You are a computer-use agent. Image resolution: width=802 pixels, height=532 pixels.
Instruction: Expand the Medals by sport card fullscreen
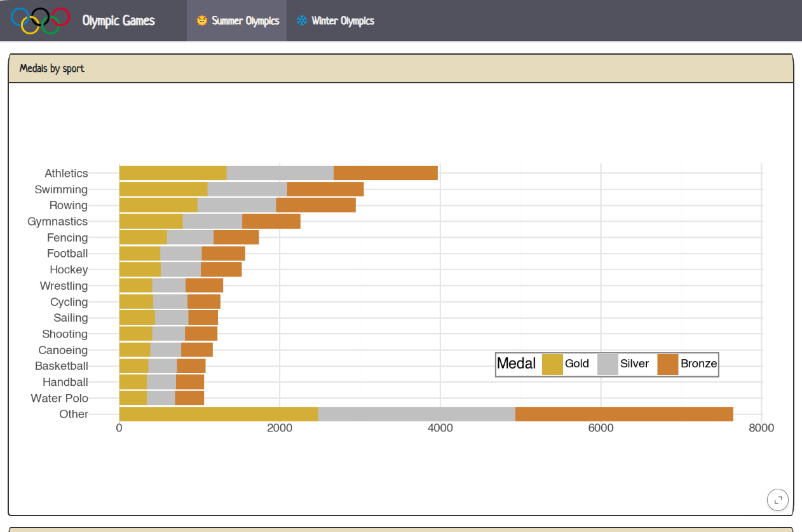[x=778, y=500]
